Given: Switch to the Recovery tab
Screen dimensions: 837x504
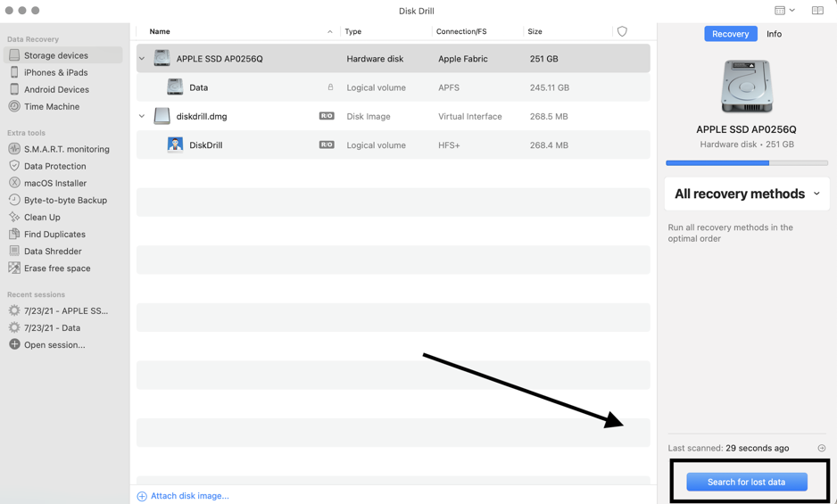Looking at the screenshot, I should tap(730, 34).
